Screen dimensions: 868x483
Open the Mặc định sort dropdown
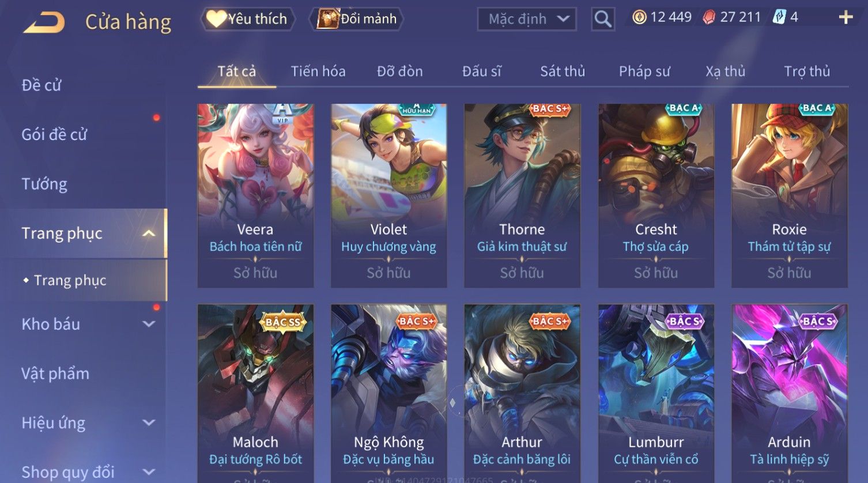[526, 19]
